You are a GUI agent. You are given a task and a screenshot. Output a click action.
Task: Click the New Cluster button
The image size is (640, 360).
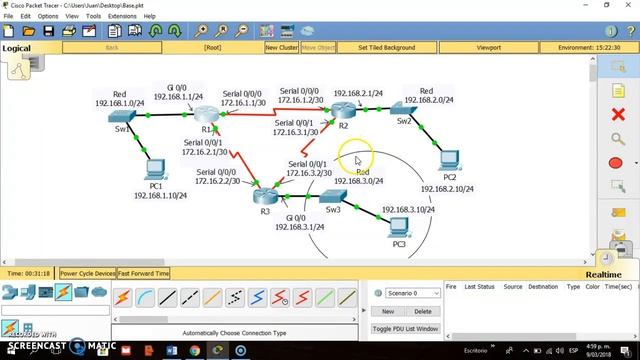282,48
